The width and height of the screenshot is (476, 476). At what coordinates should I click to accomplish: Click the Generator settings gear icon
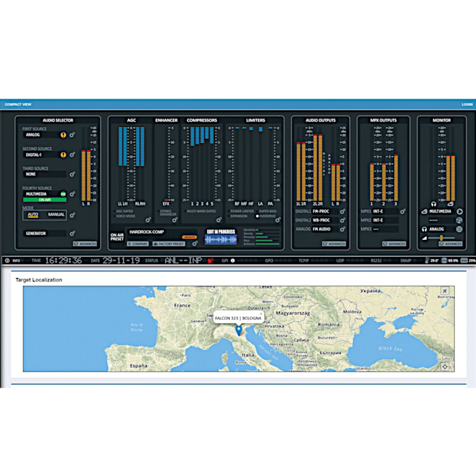coord(72,234)
